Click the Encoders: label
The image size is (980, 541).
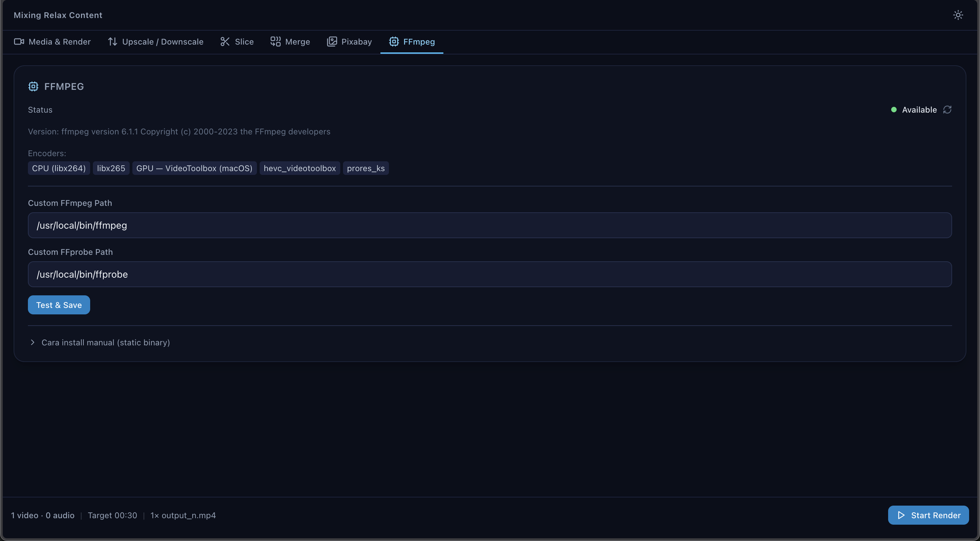(47, 153)
